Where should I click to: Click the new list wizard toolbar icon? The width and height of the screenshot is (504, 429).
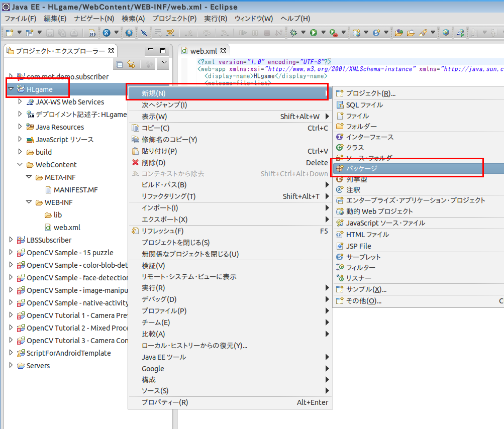click(30, 33)
